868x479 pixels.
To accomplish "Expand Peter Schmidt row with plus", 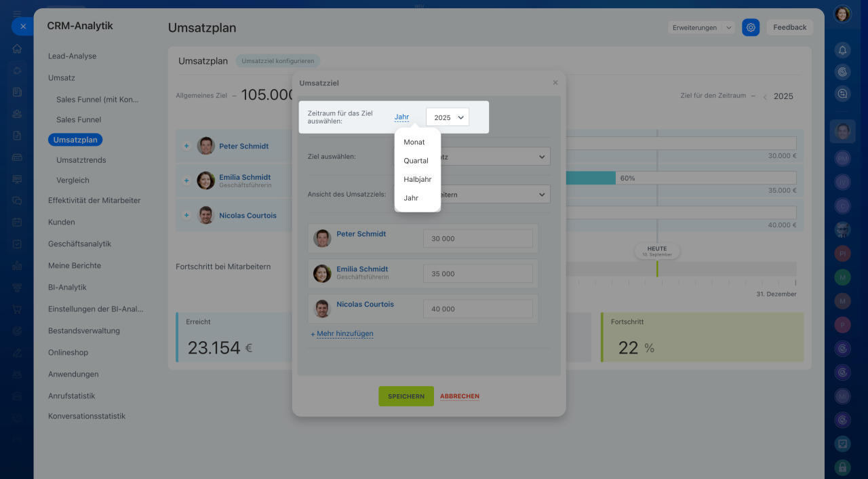I will click(x=186, y=146).
